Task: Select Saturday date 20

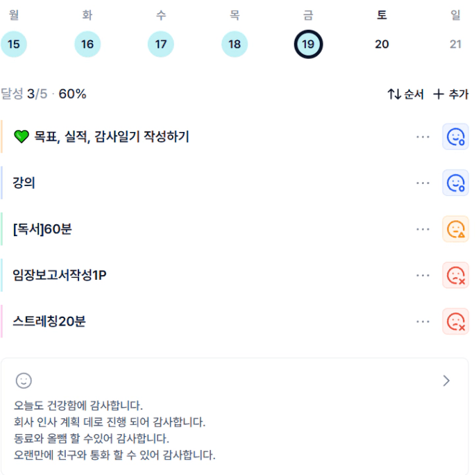Action: tap(382, 44)
